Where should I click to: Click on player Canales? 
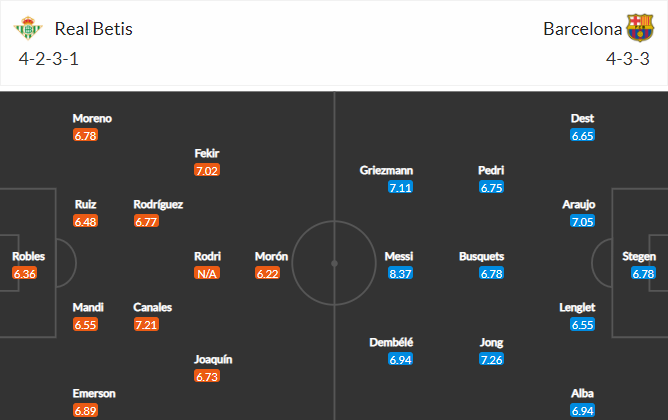click(x=153, y=308)
